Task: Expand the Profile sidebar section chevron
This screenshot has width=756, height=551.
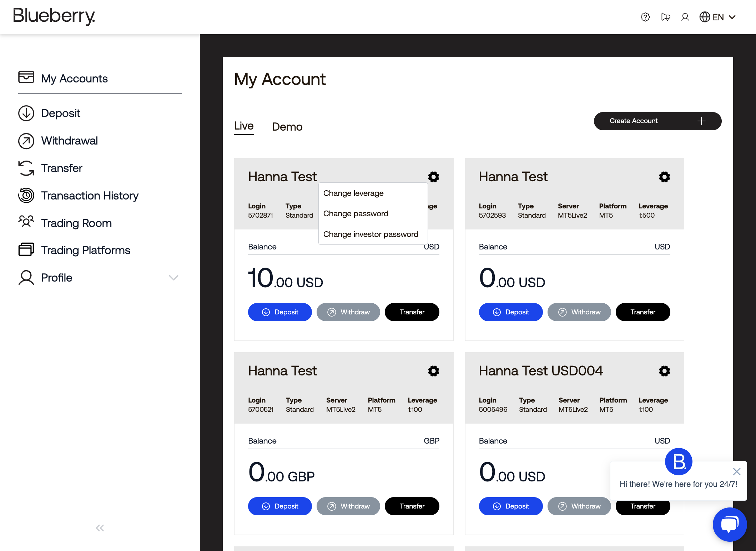Action: (x=173, y=278)
